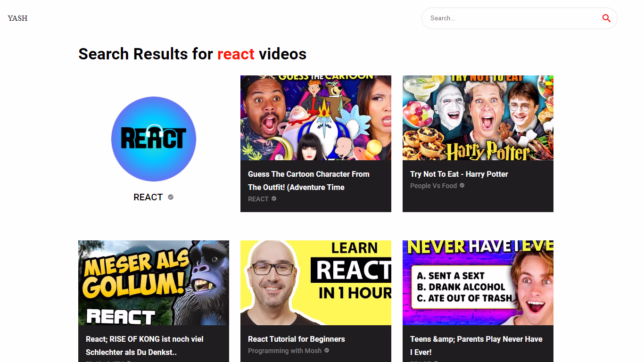Click the React; RISE OF KONG video title
644x362 pixels.
click(x=145, y=346)
